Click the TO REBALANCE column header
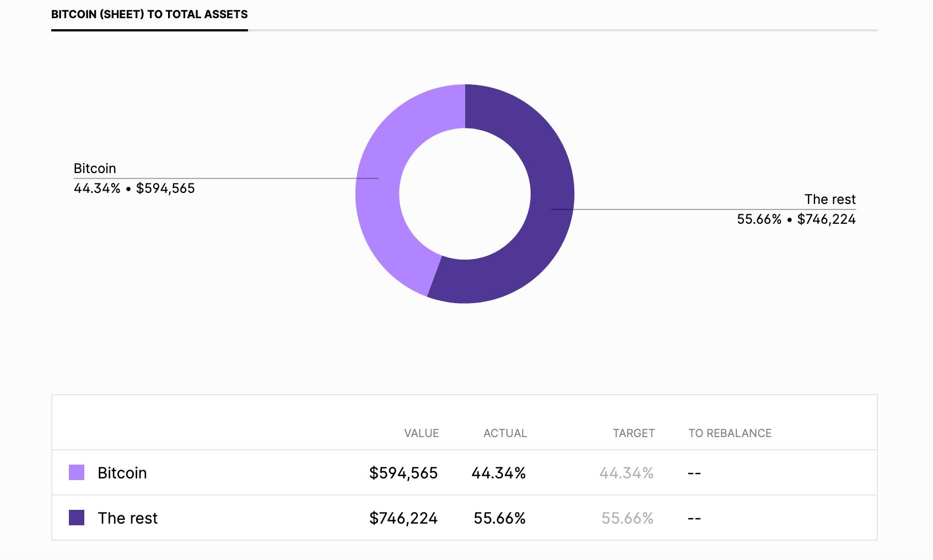The width and height of the screenshot is (933, 560). pyautogui.click(x=730, y=433)
